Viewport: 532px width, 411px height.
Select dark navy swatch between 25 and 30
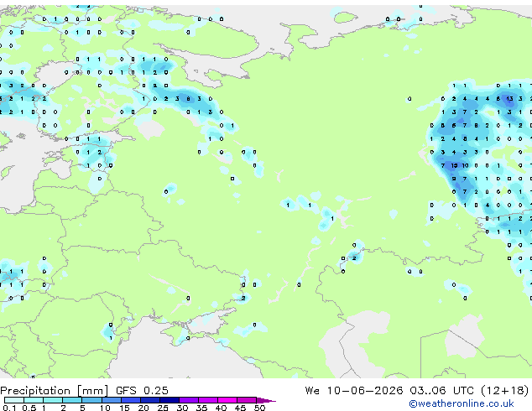[170, 400]
